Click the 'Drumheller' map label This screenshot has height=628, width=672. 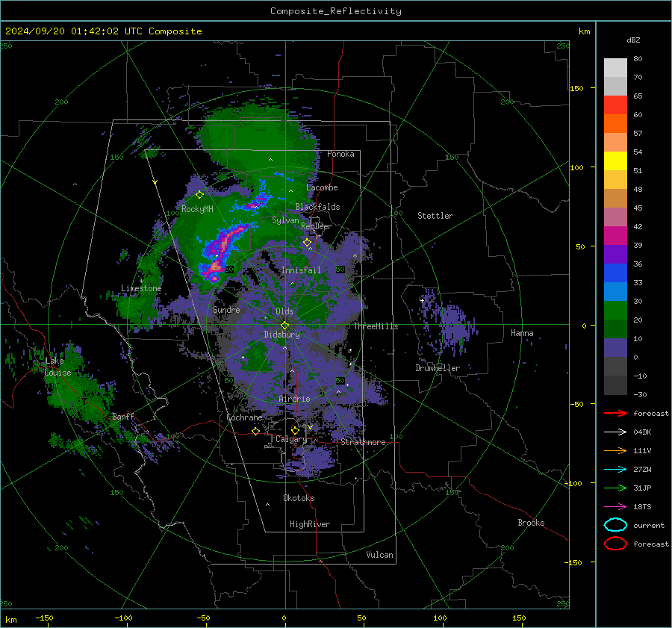[x=438, y=368]
